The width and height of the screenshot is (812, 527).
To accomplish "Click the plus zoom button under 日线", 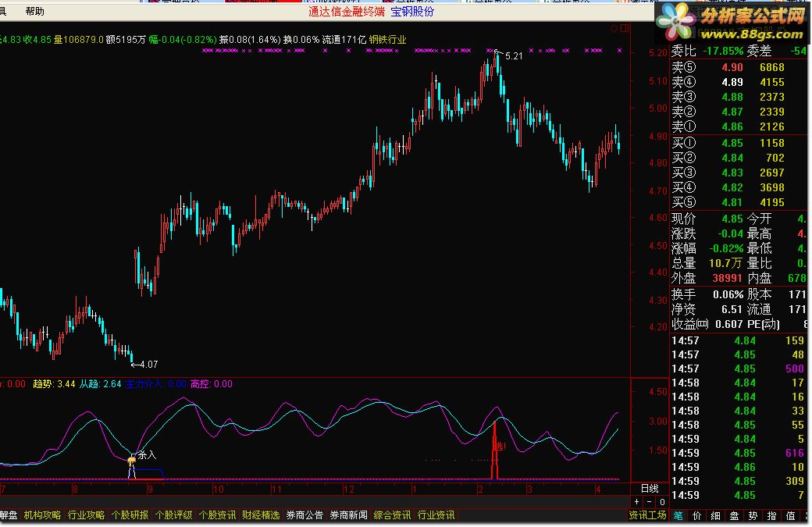I will point(637,502).
